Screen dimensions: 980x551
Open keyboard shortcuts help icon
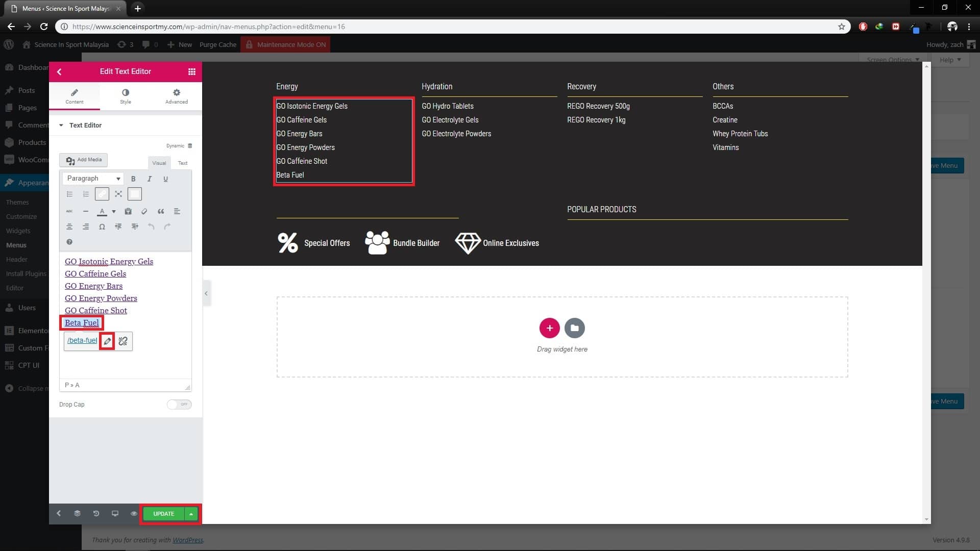[x=69, y=242]
